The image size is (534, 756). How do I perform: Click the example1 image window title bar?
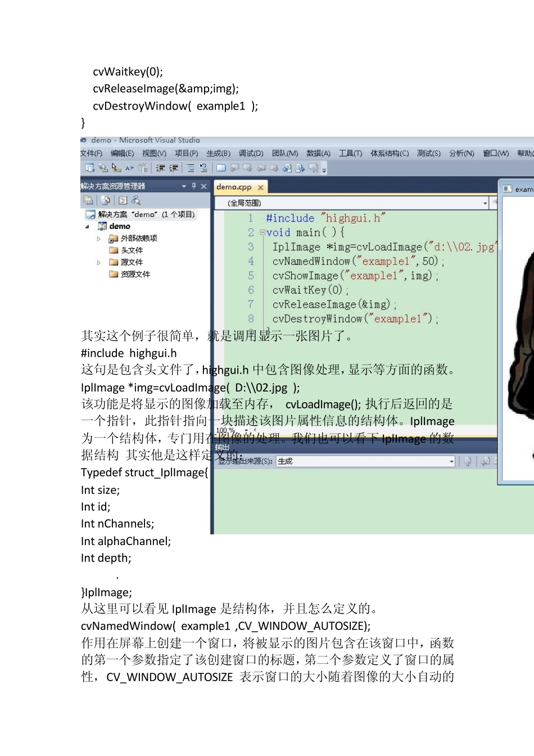[517, 189]
